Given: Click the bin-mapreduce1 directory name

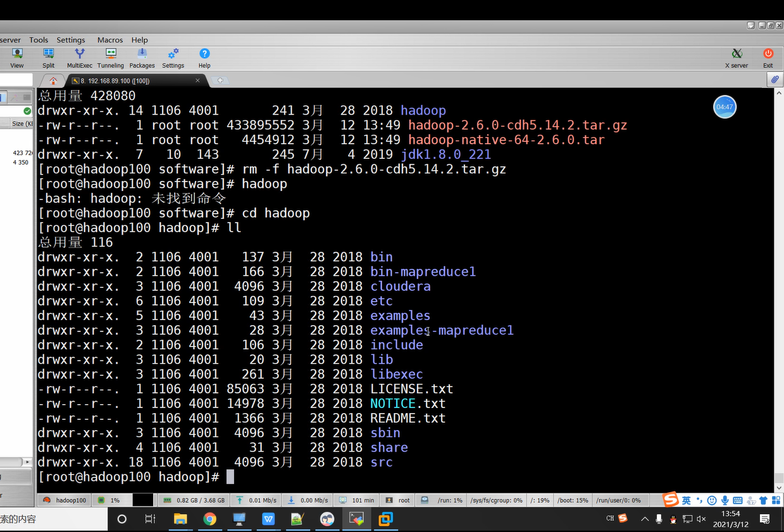Looking at the screenshot, I should (x=423, y=271).
